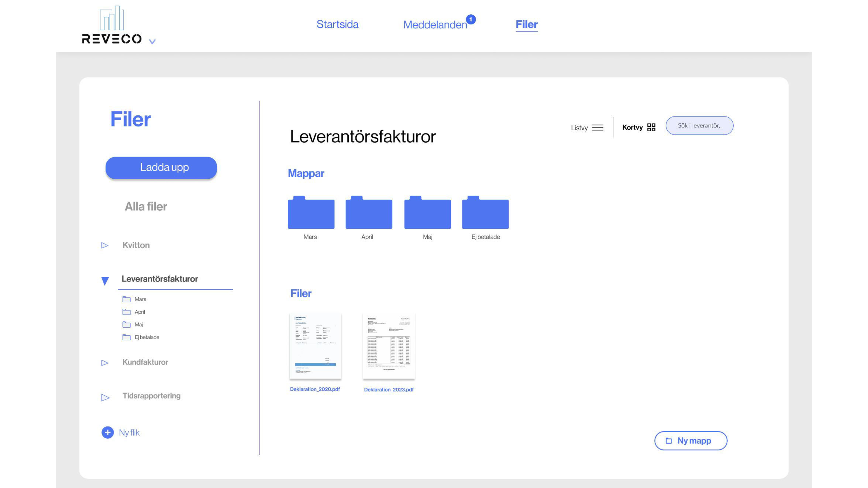Switch to Kortvy card view

639,127
